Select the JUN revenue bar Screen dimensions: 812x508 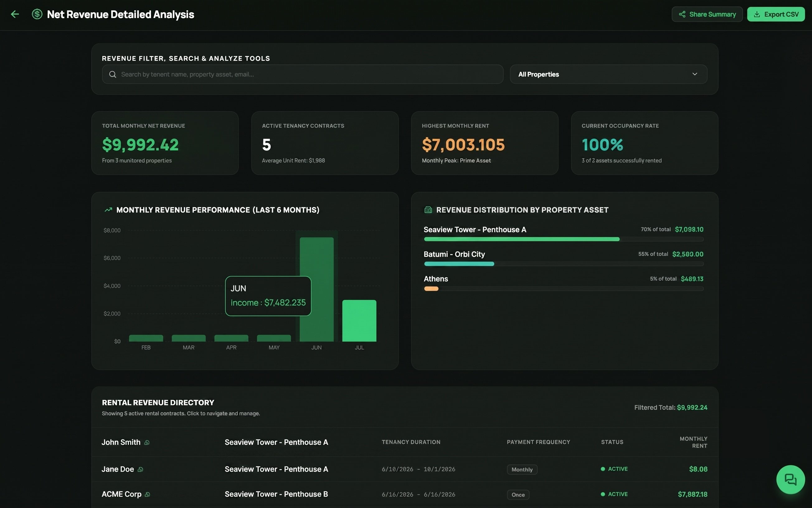tap(316, 289)
